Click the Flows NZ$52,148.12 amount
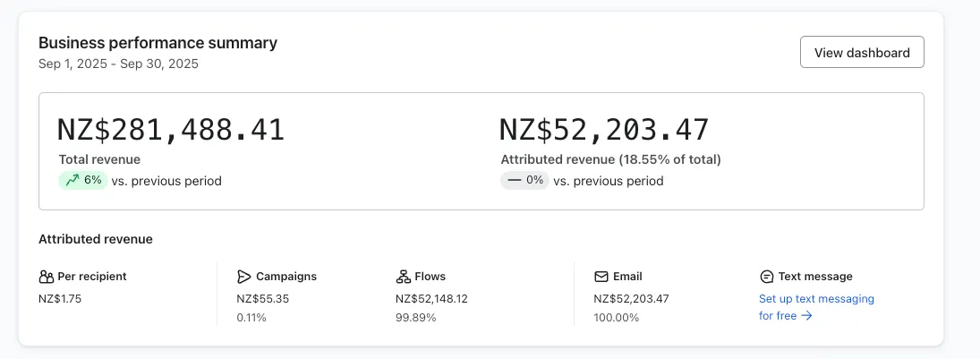The height and width of the screenshot is (359, 980). coord(432,299)
